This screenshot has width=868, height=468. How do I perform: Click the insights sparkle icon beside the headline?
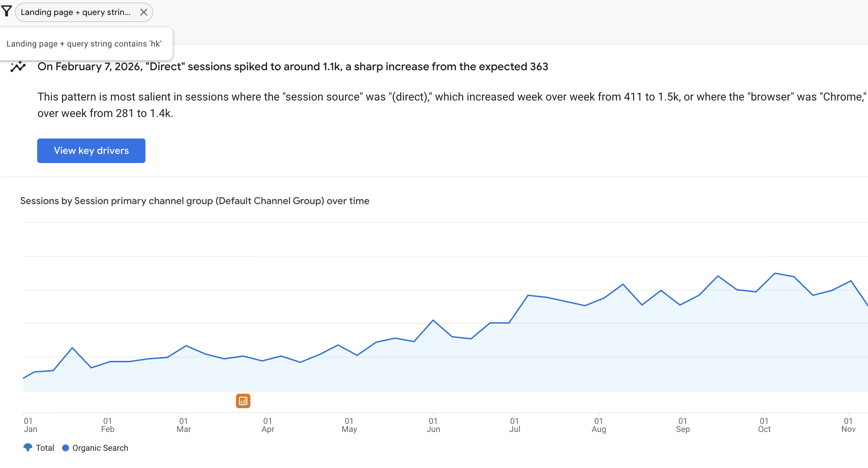[x=18, y=66]
